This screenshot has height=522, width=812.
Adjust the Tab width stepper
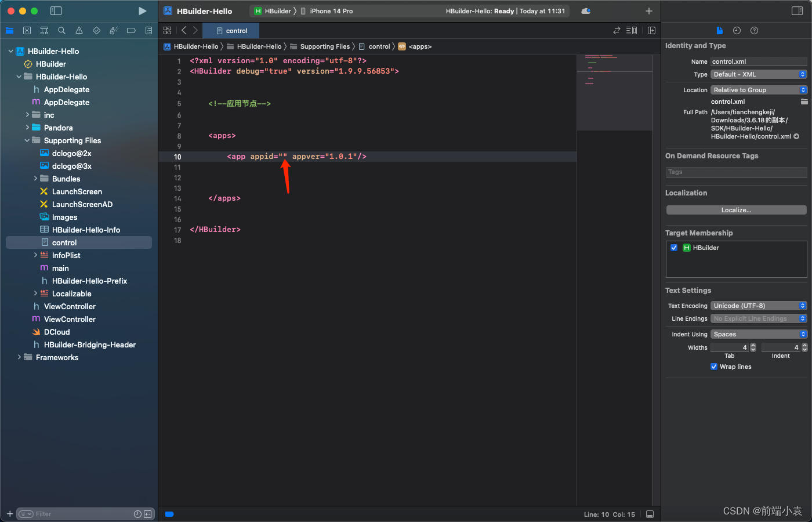point(753,347)
